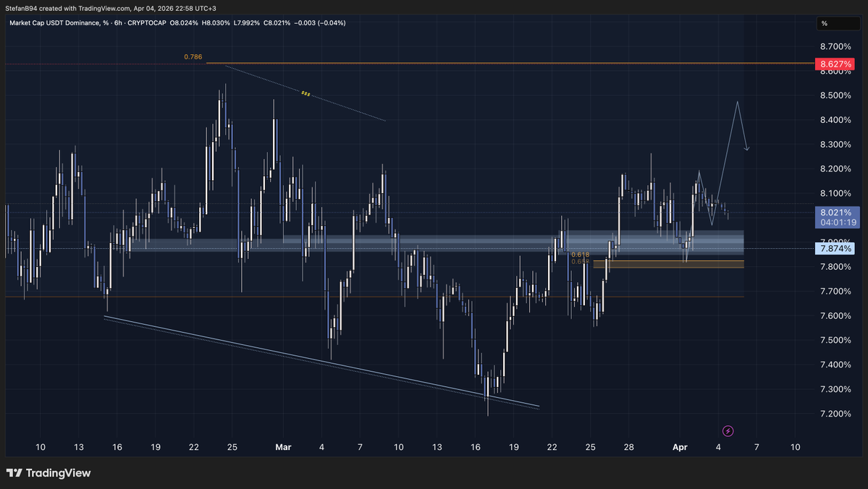868x489 pixels.
Task: Click the 8.300% price scale label
Action: coord(835,145)
